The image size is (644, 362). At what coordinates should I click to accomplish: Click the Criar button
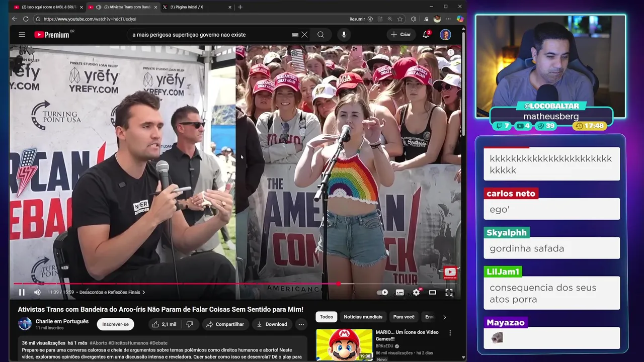click(x=401, y=35)
